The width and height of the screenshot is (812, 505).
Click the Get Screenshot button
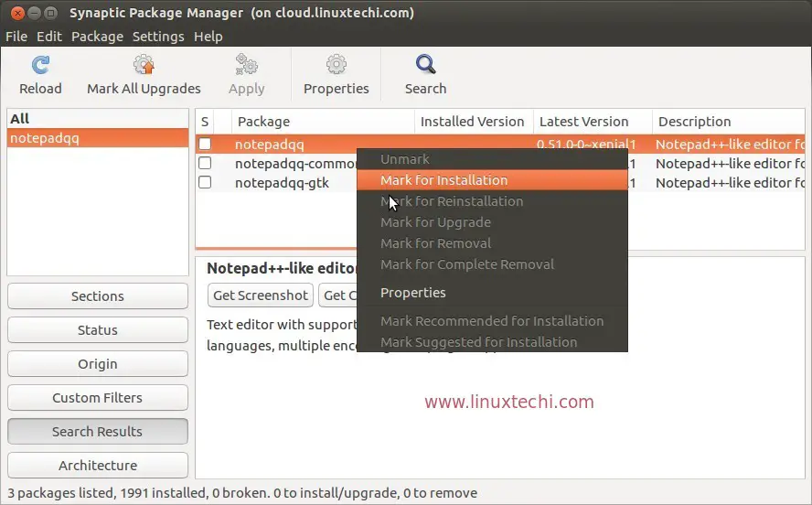coord(261,295)
